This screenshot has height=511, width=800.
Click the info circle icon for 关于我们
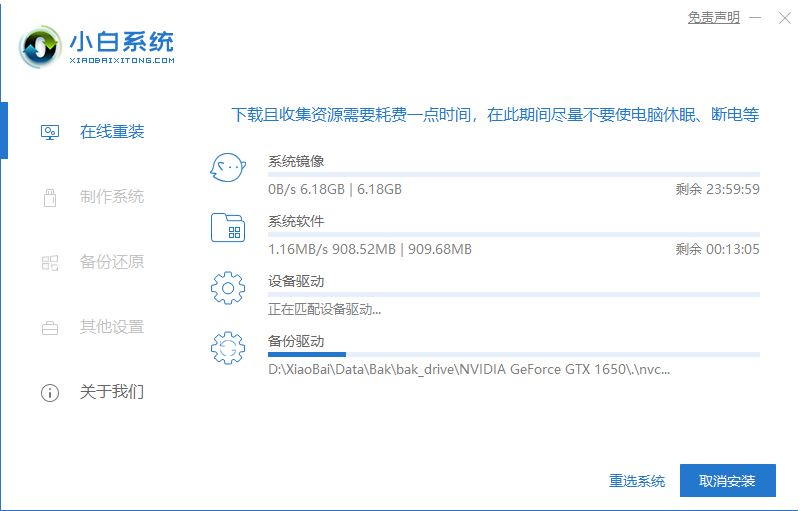coord(49,392)
